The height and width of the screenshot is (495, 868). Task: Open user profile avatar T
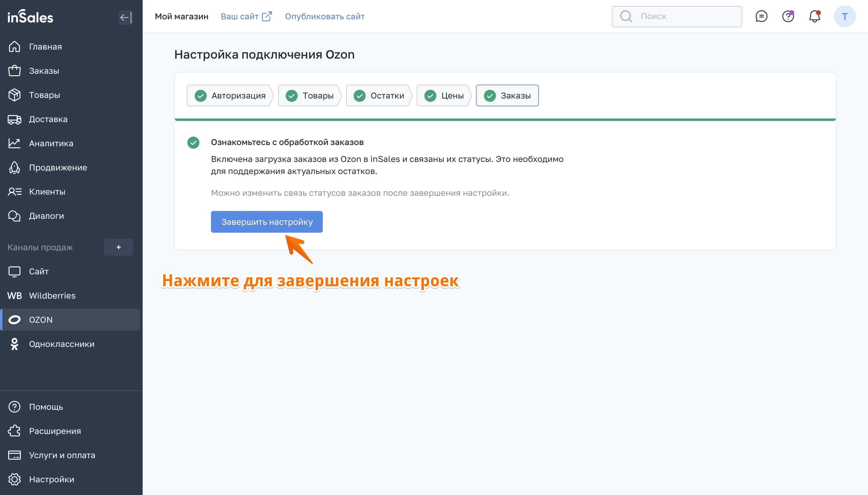point(844,16)
